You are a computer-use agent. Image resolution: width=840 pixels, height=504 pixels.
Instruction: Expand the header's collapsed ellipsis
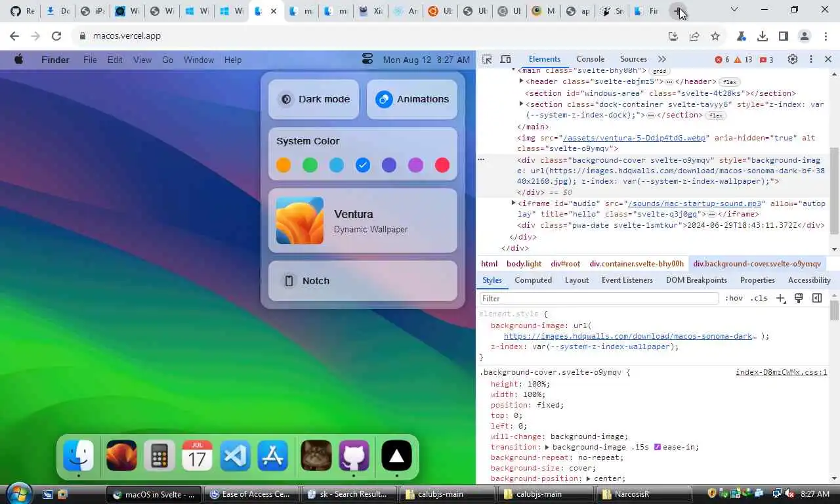tap(669, 82)
